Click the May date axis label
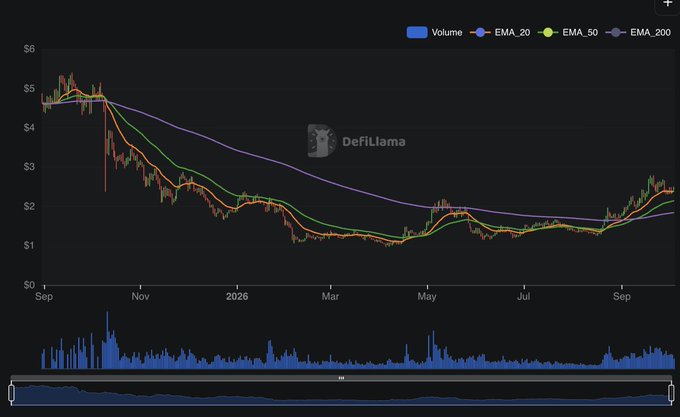This screenshot has width=680, height=417. click(427, 296)
